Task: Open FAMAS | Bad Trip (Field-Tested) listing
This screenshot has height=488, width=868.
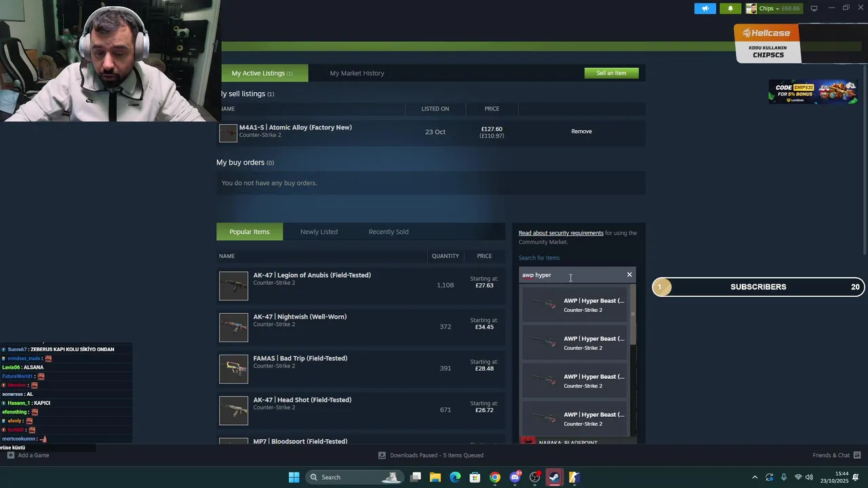Action: coord(300,358)
